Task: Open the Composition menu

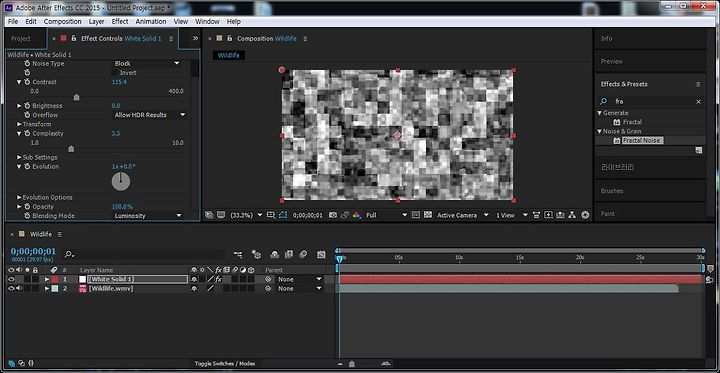Action: click(x=62, y=22)
